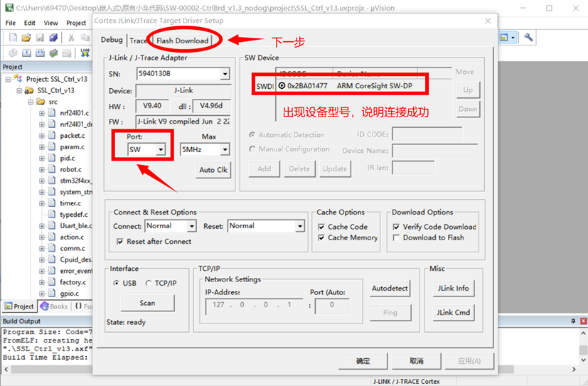Image resolution: width=588 pixels, height=386 pixels.
Task: Click the 取消 cancel button
Action: 416,361
